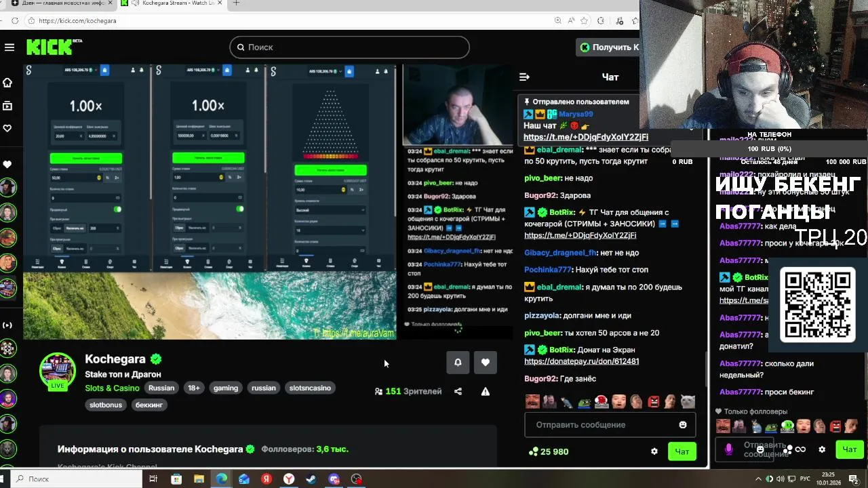Select the Slots & Casino category link

tap(112, 388)
